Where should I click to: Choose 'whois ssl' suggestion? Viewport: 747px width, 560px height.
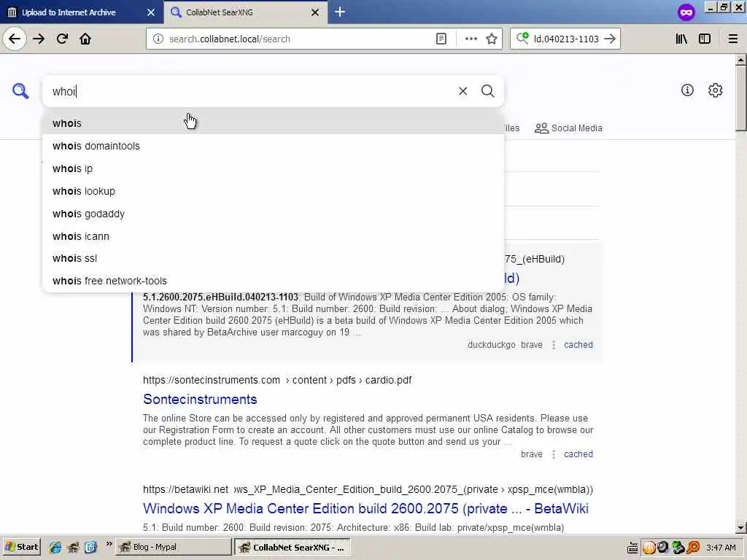[273, 259]
